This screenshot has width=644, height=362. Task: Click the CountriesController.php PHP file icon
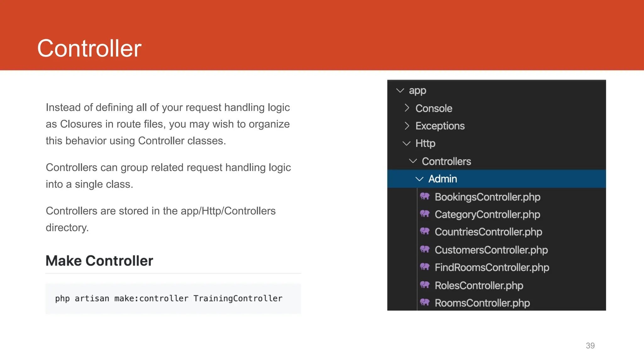point(425,232)
